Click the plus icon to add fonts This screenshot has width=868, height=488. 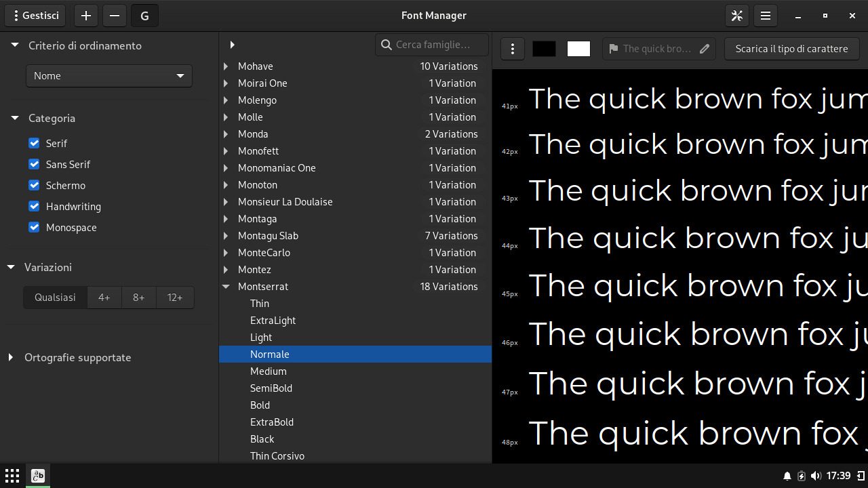click(x=85, y=16)
